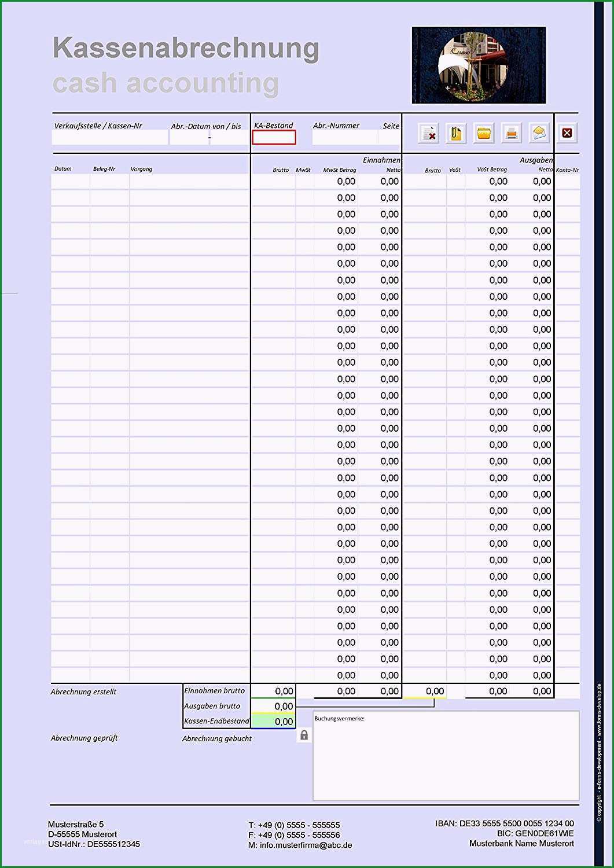The image size is (614, 868).
Task: Open the yellow folder icon
Action: coord(484,133)
